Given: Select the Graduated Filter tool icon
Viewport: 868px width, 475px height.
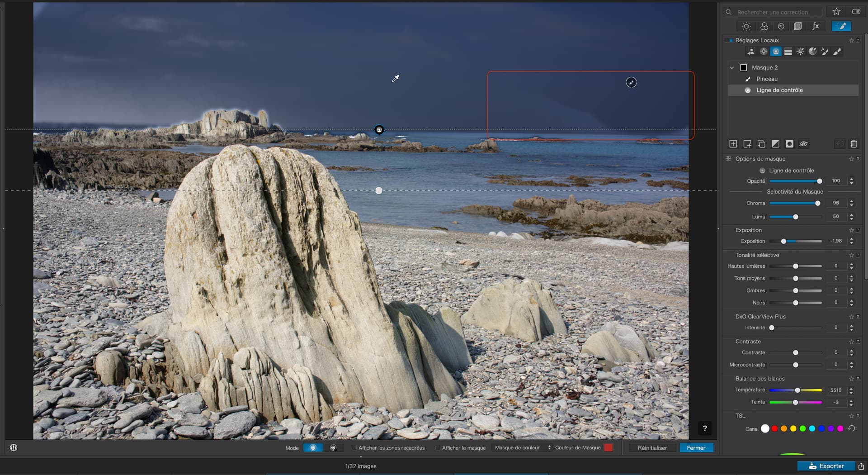Looking at the screenshot, I should [x=788, y=52].
